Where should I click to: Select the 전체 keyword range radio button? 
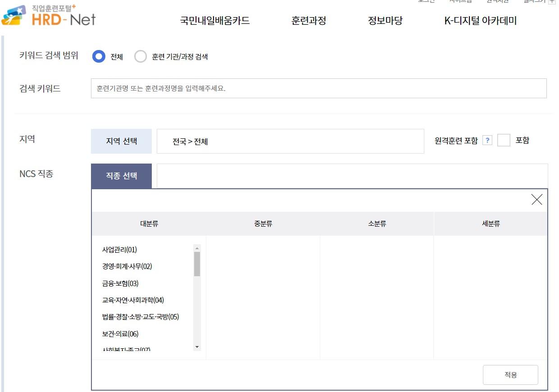tap(99, 56)
